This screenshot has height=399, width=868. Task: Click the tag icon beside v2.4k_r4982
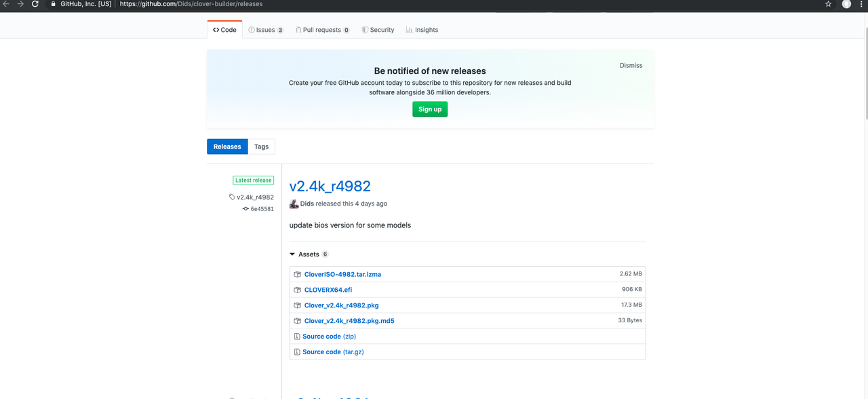tap(233, 197)
